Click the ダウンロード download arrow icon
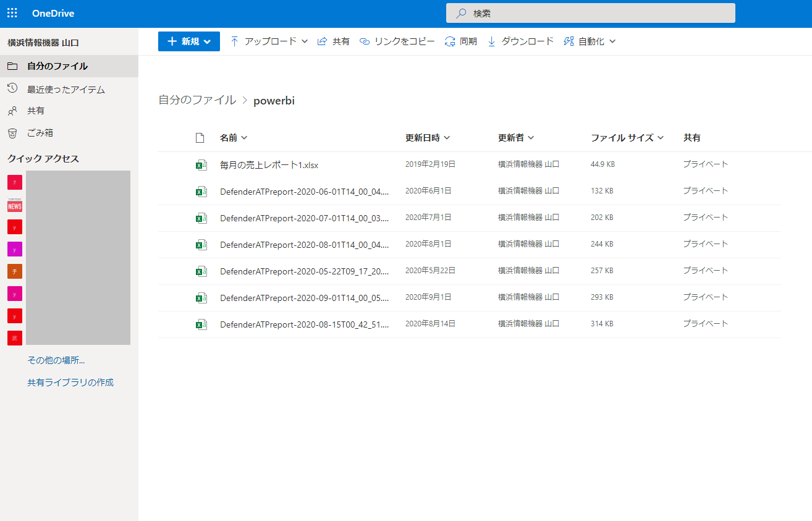 point(492,41)
